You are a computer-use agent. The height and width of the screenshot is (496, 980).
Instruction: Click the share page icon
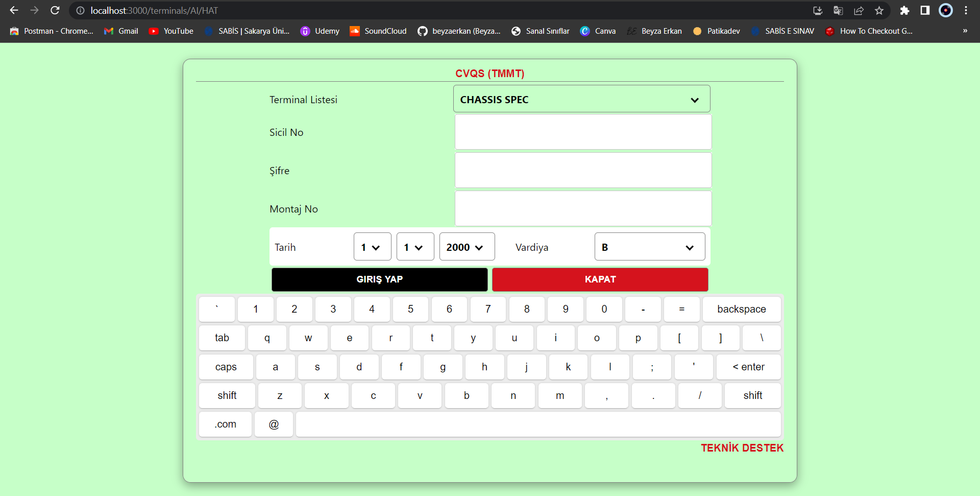(x=859, y=10)
